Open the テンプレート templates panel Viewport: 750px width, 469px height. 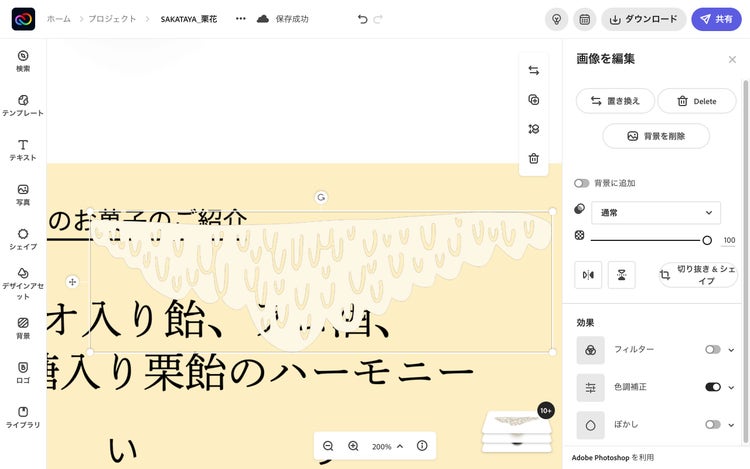[23, 106]
